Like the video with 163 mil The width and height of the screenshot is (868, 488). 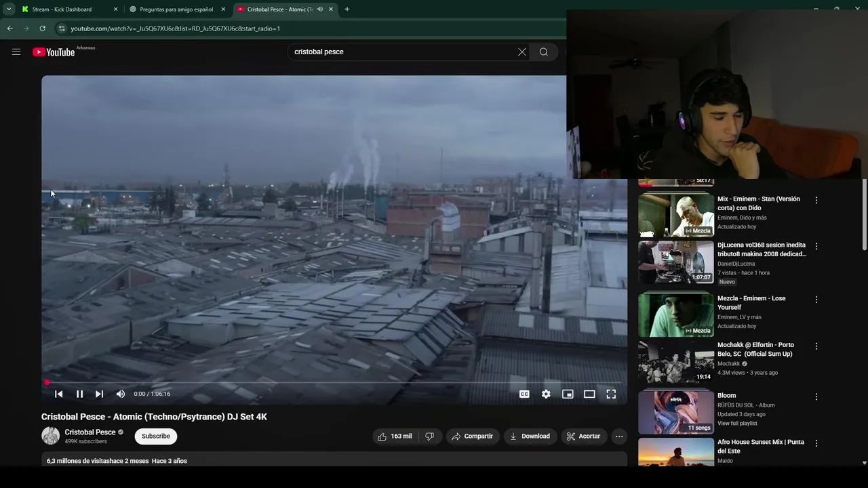(395, 436)
